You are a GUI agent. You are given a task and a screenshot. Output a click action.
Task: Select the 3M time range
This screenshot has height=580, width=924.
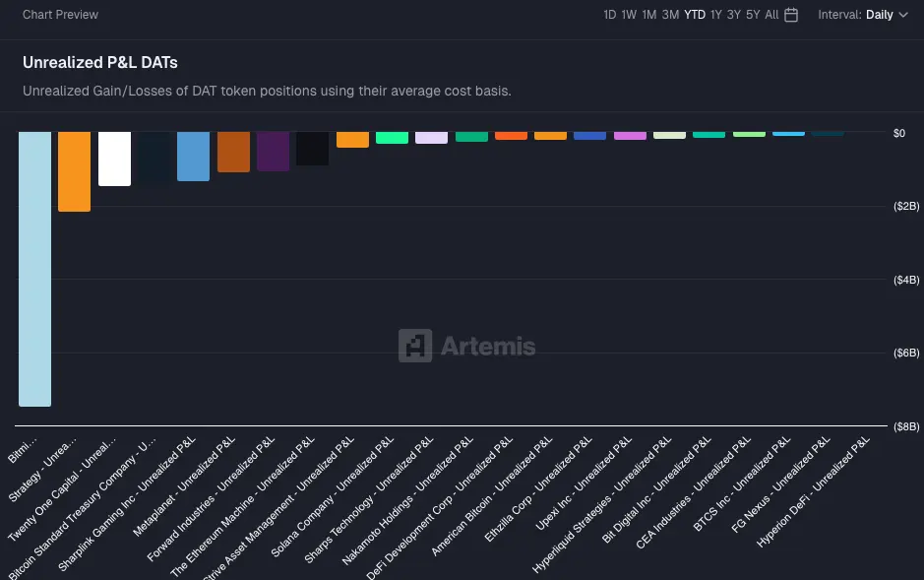tap(668, 15)
